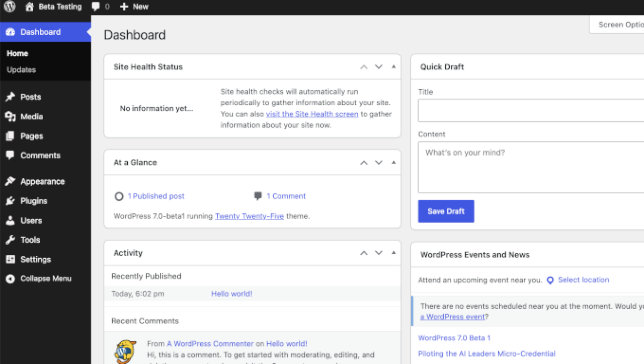Open Piloting the AI Leaders Micro-Credential link
The height and width of the screenshot is (364, 644).
(487, 354)
